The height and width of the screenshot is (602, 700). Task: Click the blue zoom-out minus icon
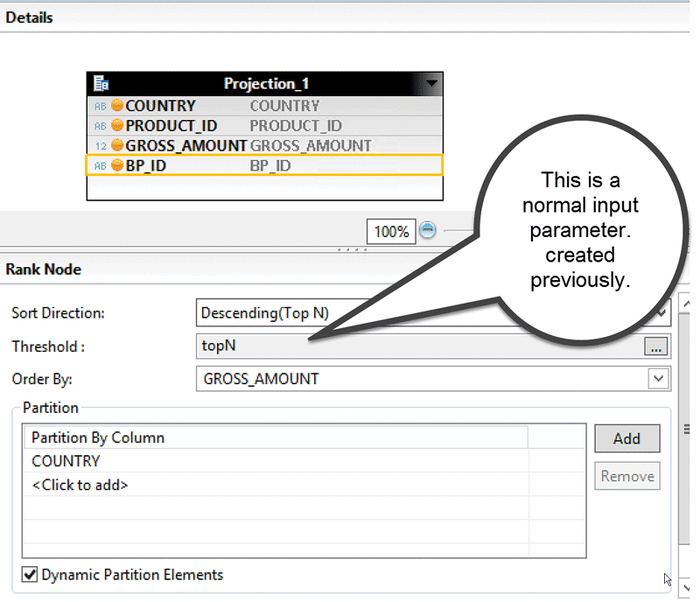[427, 230]
